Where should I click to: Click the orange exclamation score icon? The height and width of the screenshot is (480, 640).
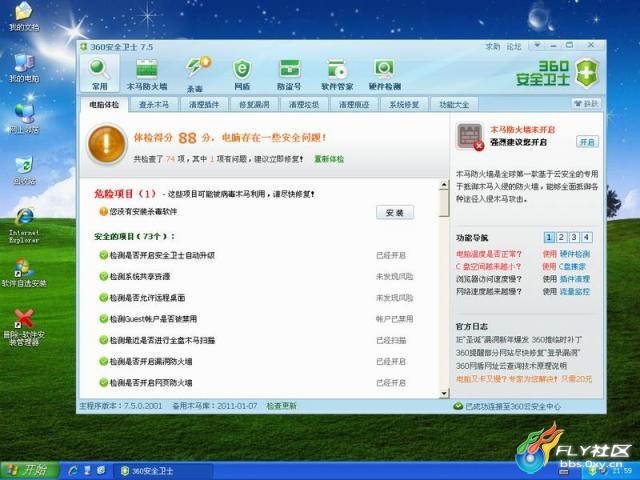[106, 144]
